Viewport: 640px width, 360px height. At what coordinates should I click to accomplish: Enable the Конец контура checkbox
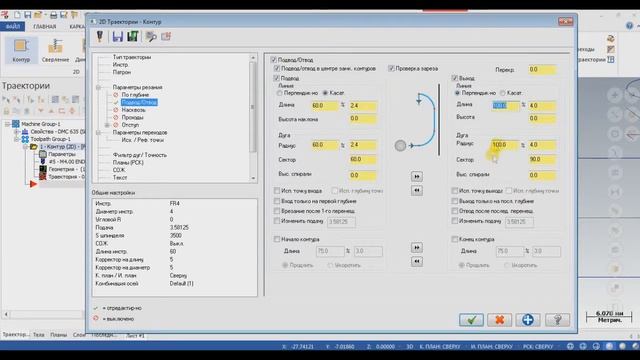(x=454, y=239)
